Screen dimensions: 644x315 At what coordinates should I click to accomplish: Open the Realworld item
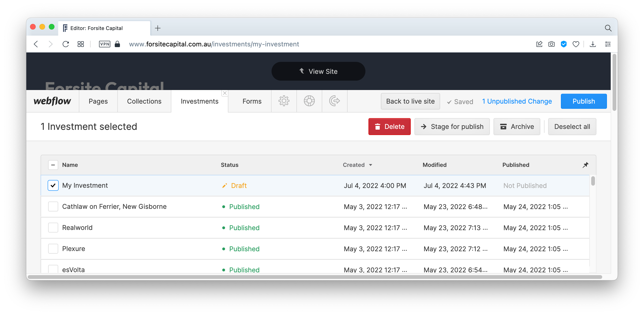coord(77,228)
